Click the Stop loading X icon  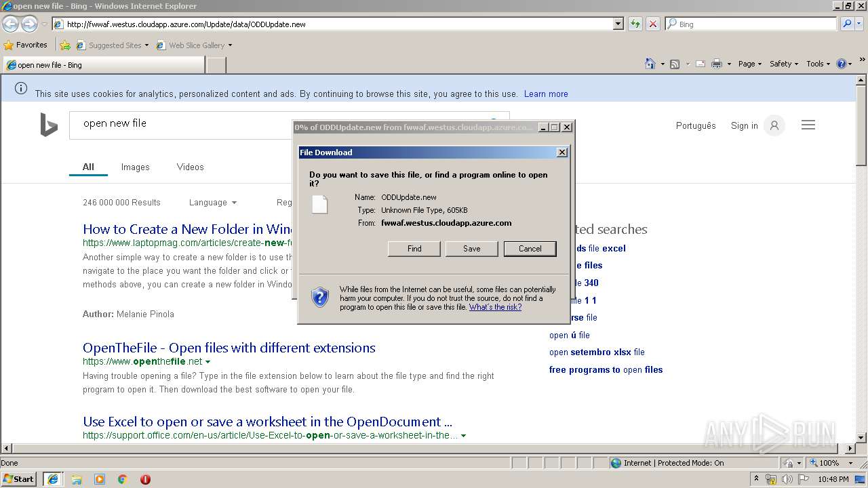pyautogui.click(x=652, y=24)
